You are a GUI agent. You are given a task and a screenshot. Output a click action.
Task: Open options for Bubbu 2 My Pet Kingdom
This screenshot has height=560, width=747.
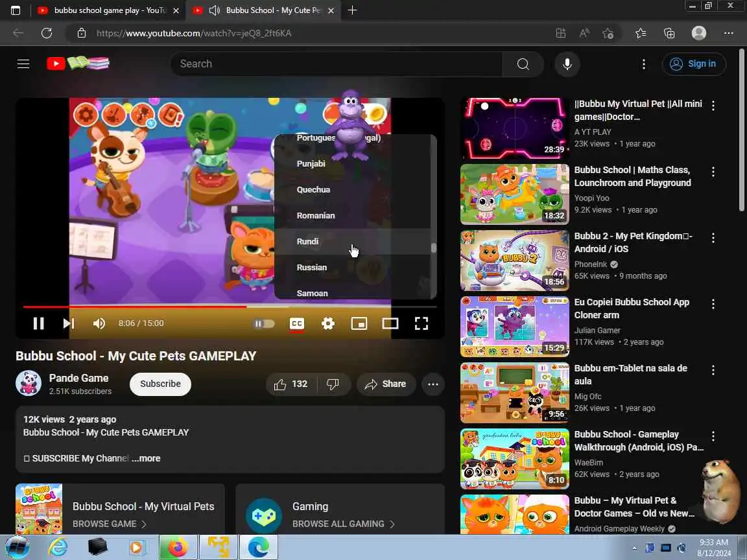tap(713, 238)
